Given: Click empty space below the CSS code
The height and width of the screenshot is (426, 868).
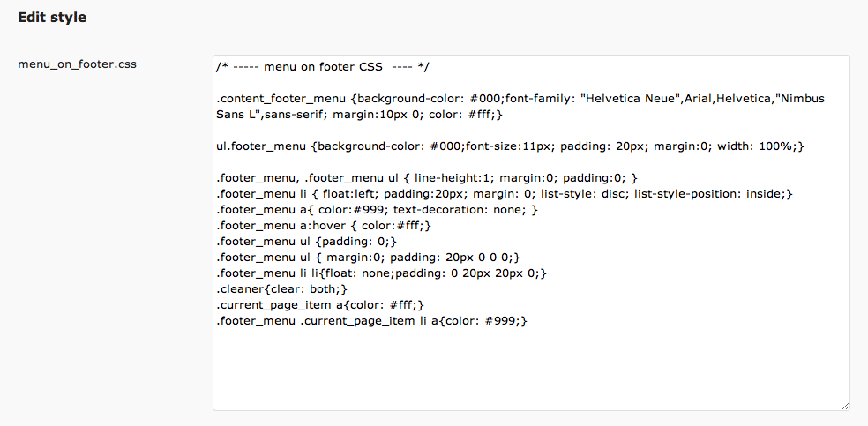Looking at the screenshot, I should coord(530,368).
